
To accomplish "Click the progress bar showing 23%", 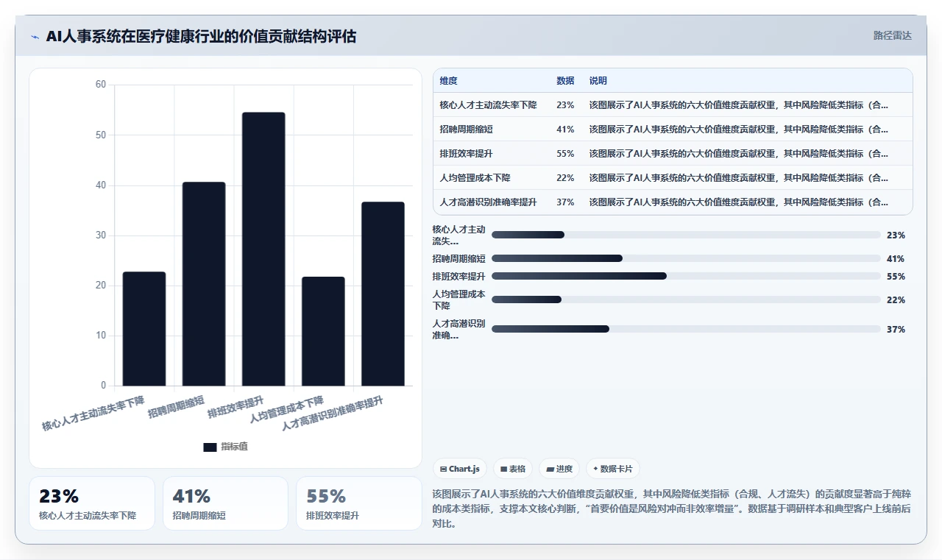I will [x=686, y=235].
